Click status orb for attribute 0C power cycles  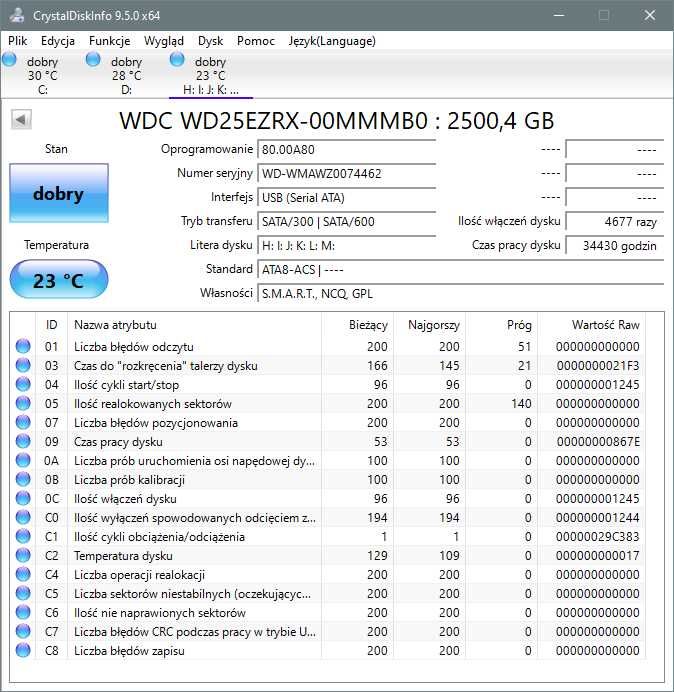[x=23, y=498]
